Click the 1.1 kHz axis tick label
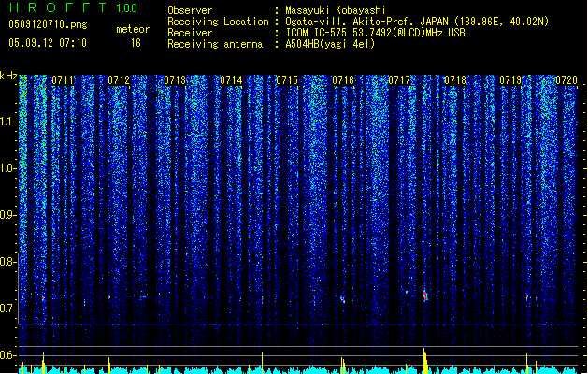588x374 pixels. click(x=8, y=122)
